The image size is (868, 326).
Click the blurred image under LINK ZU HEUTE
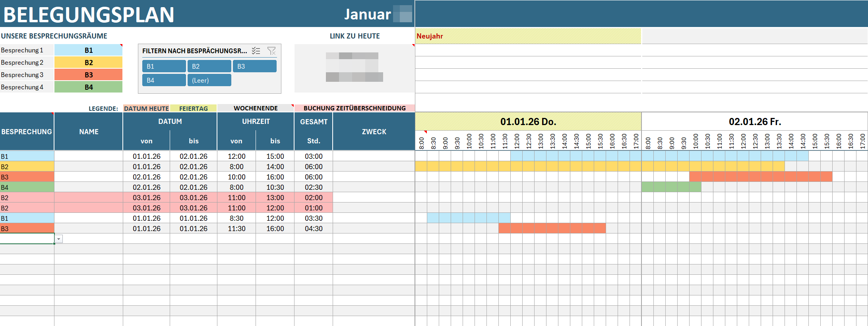pyautogui.click(x=354, y=67)
